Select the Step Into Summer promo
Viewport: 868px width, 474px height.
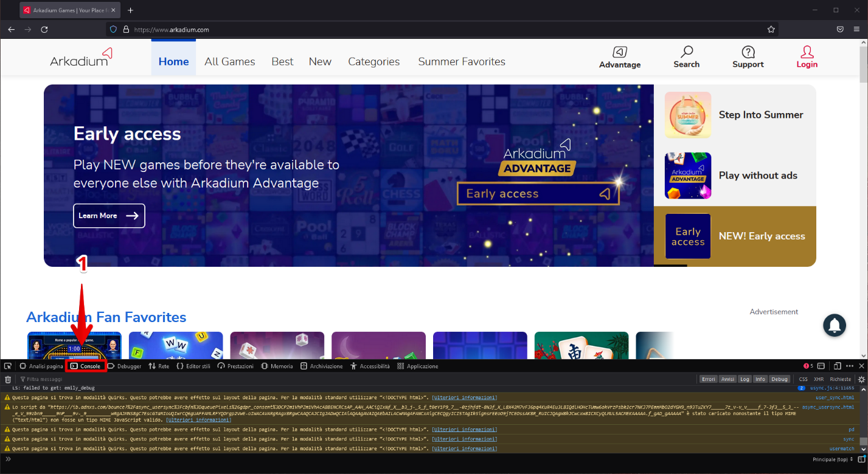(735, 115)
